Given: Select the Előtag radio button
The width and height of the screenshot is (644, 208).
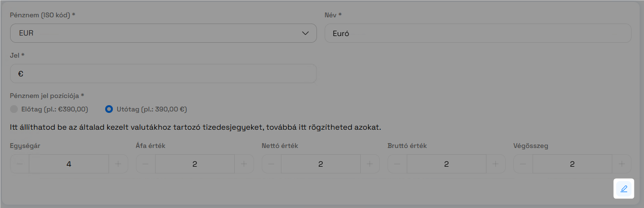Looking at the screenshot, I should pyautogui.click(x=14, y=109).
